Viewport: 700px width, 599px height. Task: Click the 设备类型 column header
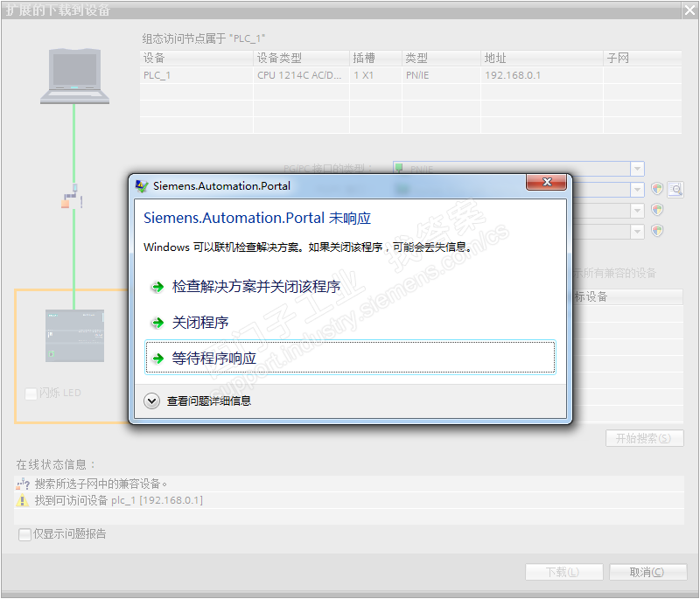pyautogui.click(x=301, y=58)
